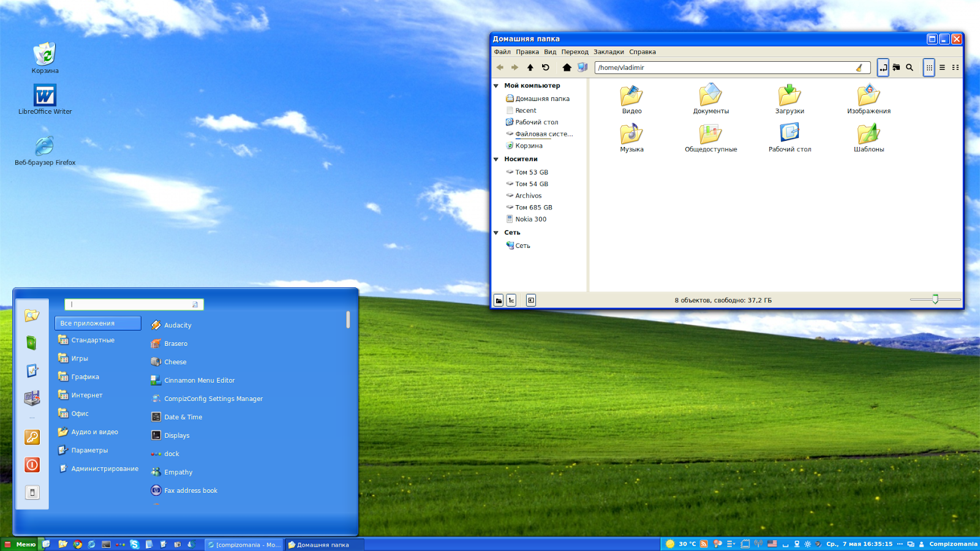
Task: Switch to compact view mode
Action: (x=956, y=67)
